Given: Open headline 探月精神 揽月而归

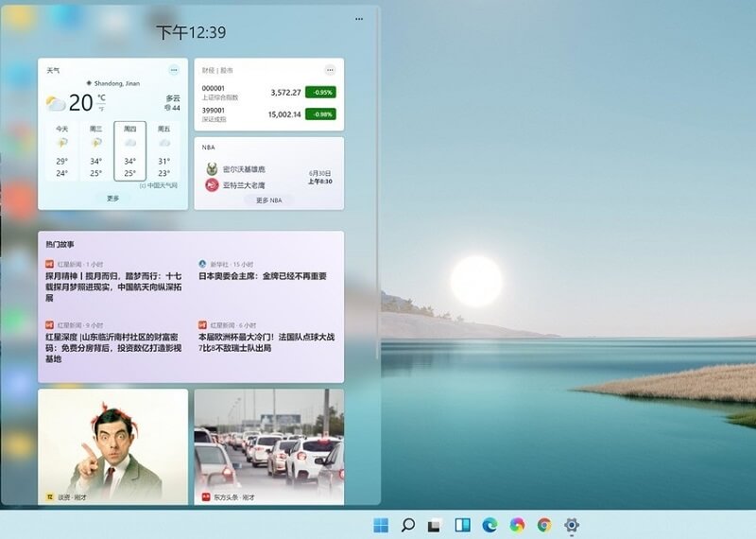Looking at the screenshot, I should click(113, 287).
